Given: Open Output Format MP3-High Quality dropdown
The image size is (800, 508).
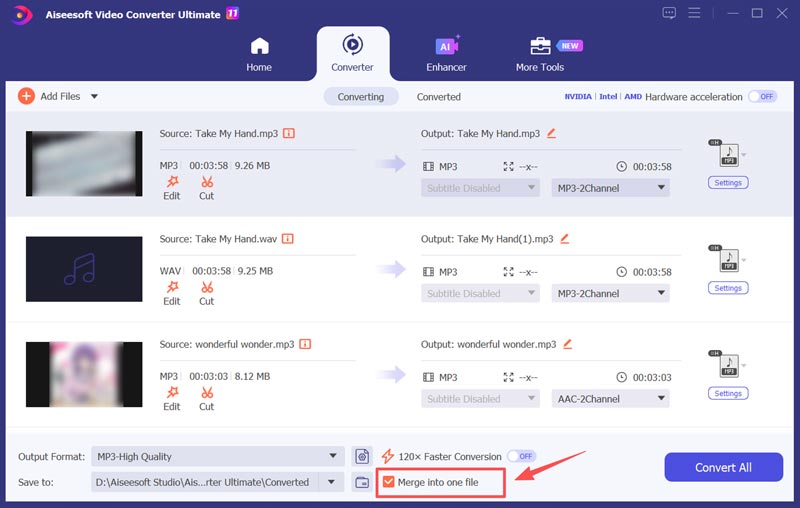Looking at the screenshot, I should 218,456.
